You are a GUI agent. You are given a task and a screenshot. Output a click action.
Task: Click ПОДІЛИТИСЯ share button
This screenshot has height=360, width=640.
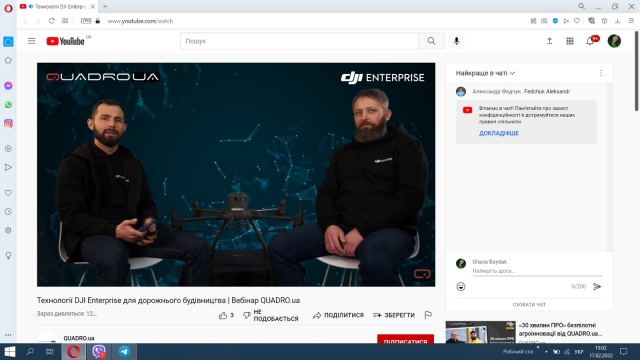338,315
